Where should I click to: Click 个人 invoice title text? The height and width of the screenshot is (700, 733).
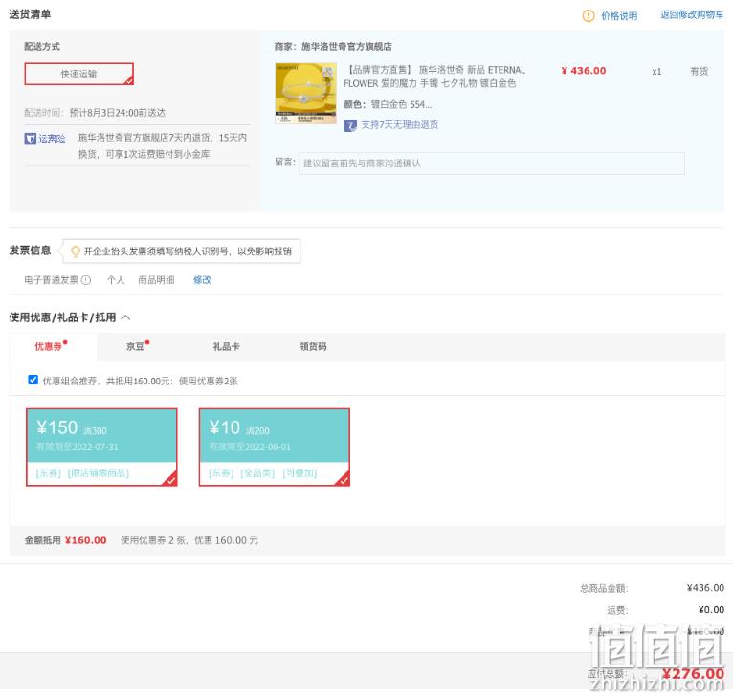point(116,280)
